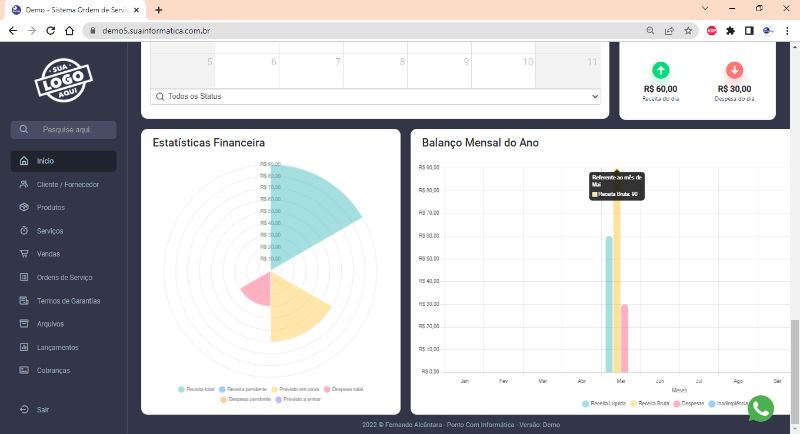Click the share page icon in address bar
This screenshot has width=800, height=434.
669,30
